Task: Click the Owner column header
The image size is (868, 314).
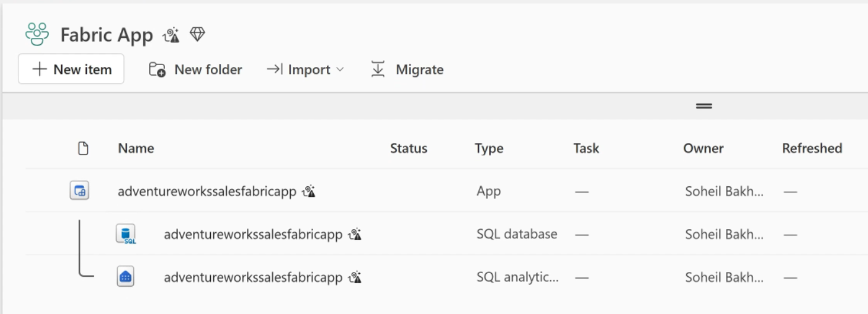Action: coord(703,148)
